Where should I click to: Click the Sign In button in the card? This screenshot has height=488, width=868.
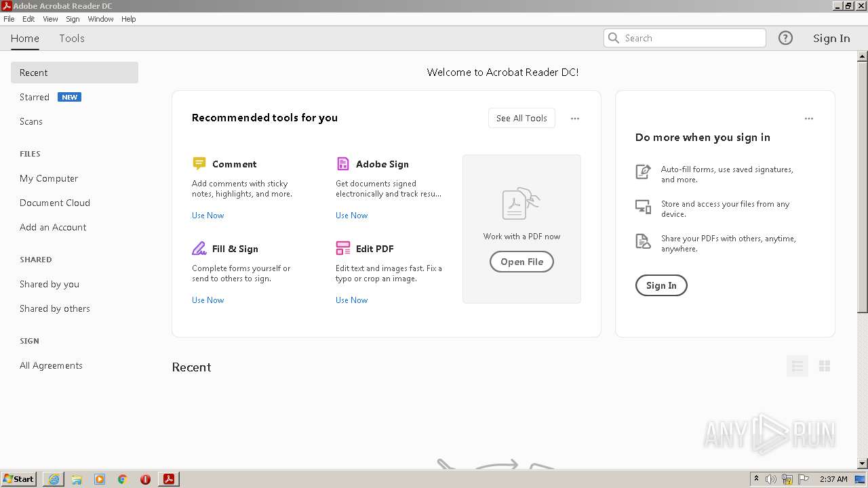coord(661,285)
